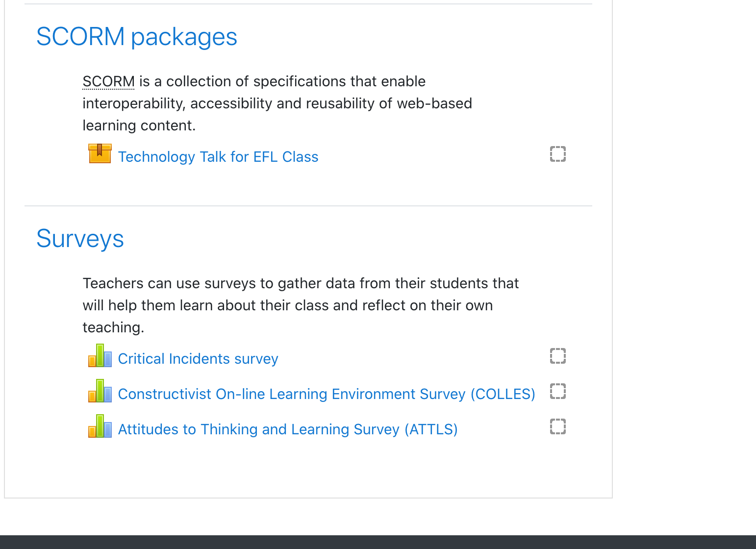The height and width of the screenshot is (549, 756).
Task: Click the COLLES survey bar chart icon
Action: point(100,391)
